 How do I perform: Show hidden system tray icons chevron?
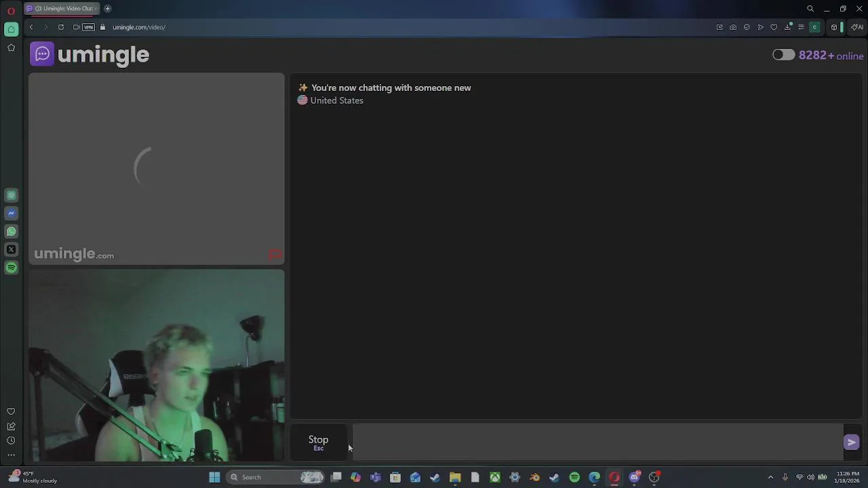click(x=770, y=477)
